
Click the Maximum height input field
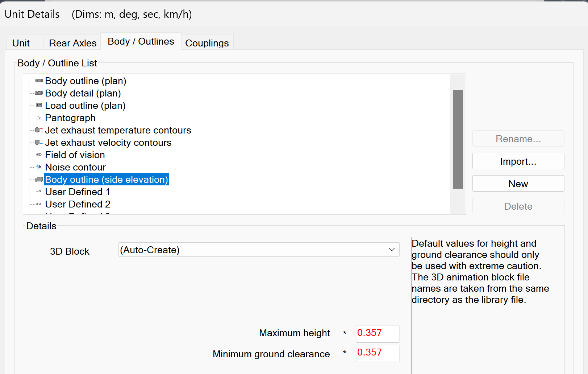coord(378,333)
